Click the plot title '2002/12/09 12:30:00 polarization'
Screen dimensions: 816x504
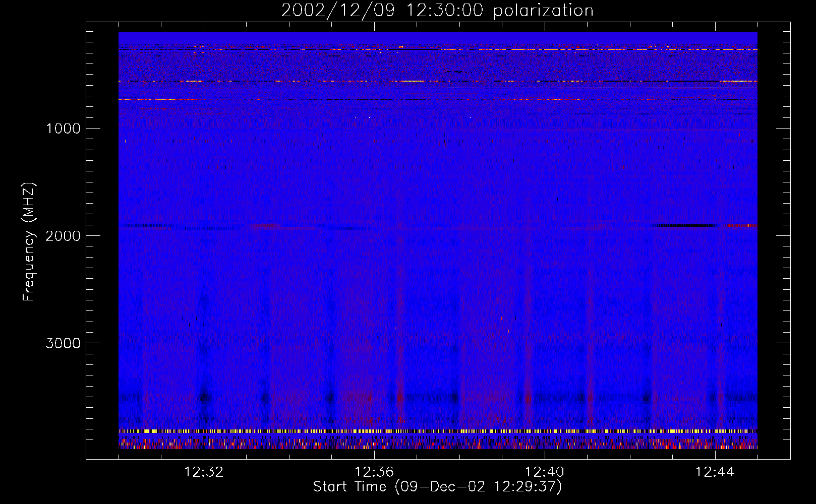click(437, 11)
